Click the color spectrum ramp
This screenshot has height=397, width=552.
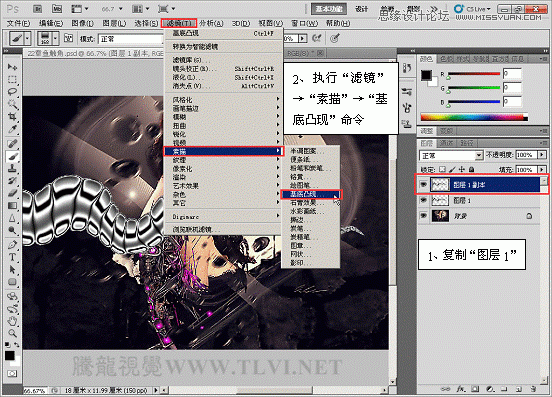coord(474,118)
